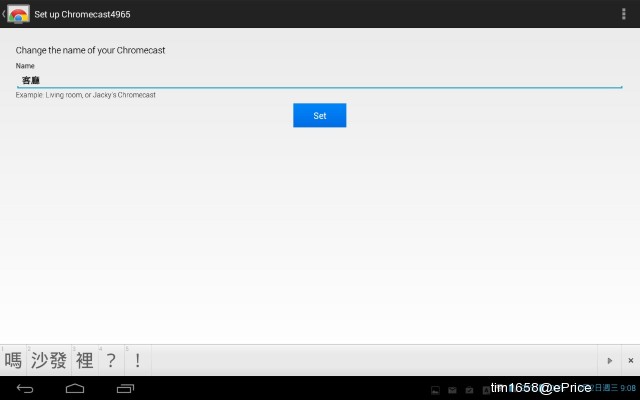
Task: Insert the ? suggestion from candidate bar
Action: (x=111, y=360)
